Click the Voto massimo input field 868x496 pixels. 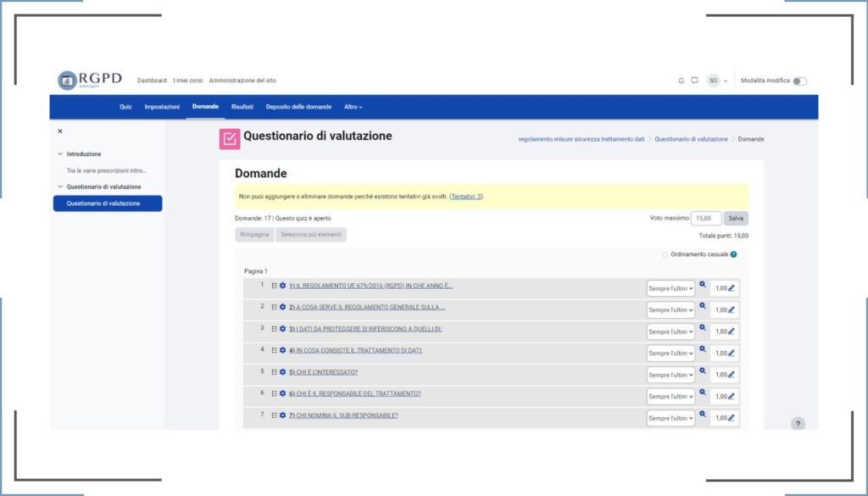[706, 218]
